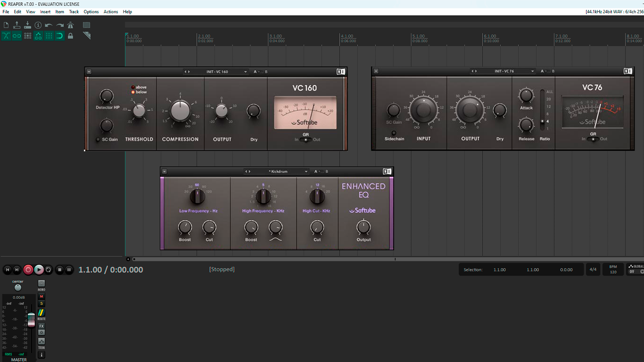644x362 pixels.
Task: Select A setting on VC 160
Action: (256, 72)
